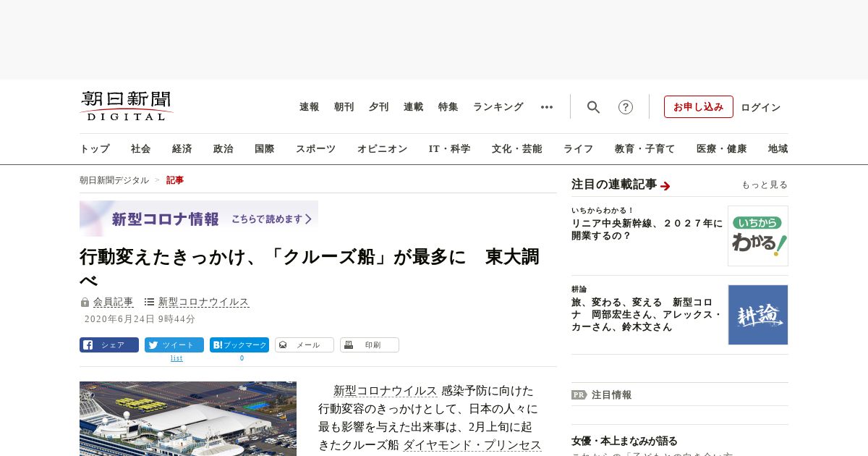The width and height of the screenshot is (868, 456).
Task: Click 新型コロナウイルス link in article body
Action: point(386,391)
